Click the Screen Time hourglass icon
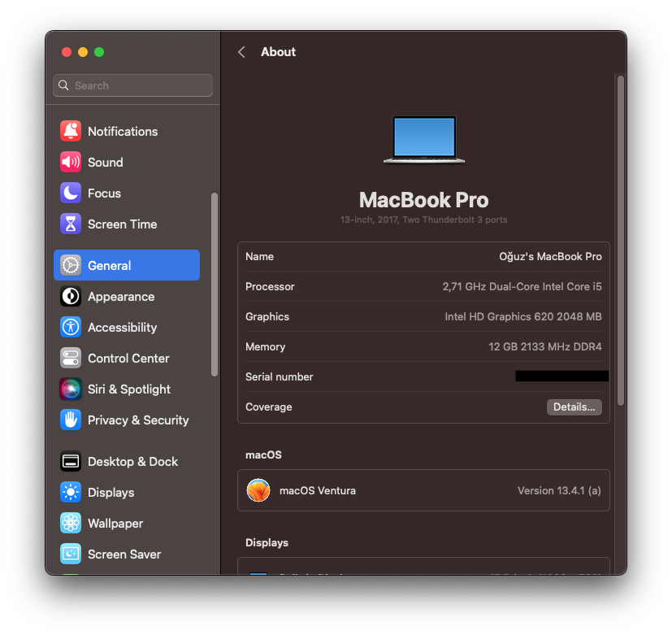The image size is (672, 635). coord(71,224)
